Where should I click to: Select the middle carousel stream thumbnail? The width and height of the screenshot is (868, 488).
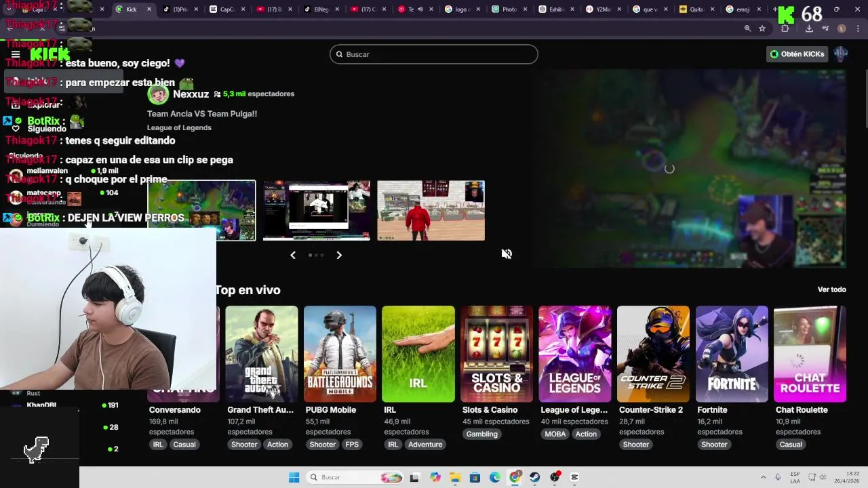point(317,210)
